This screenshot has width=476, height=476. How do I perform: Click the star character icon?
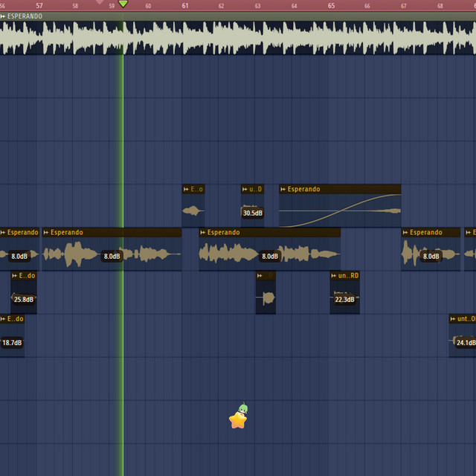[x=238, y=419]
